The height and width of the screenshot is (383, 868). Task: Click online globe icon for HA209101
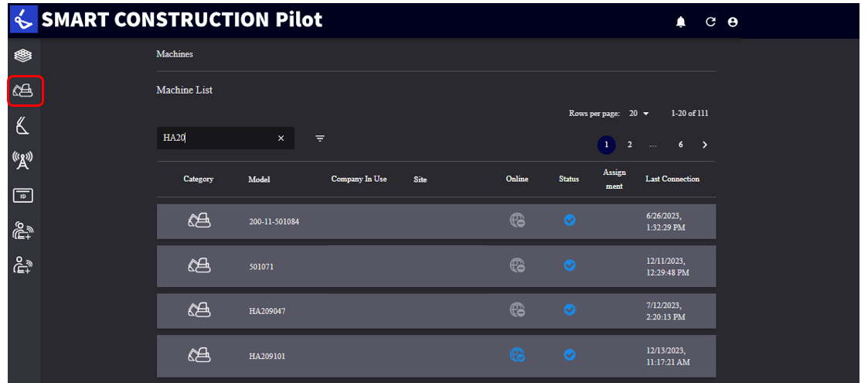pos(518,354)
